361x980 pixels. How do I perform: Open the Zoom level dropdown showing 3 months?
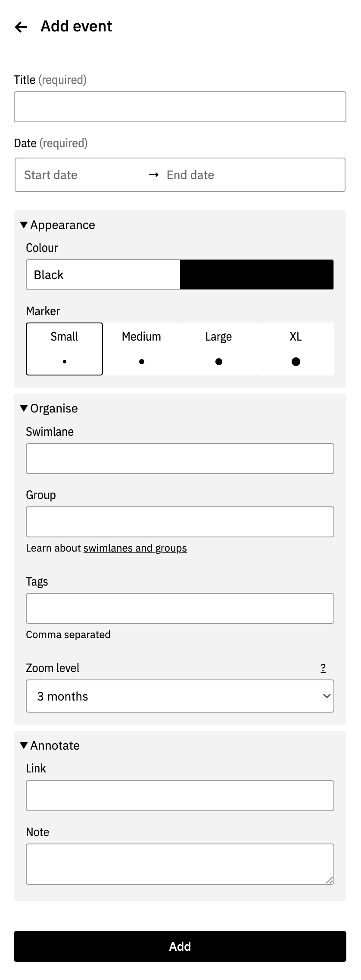coord(180,696)
